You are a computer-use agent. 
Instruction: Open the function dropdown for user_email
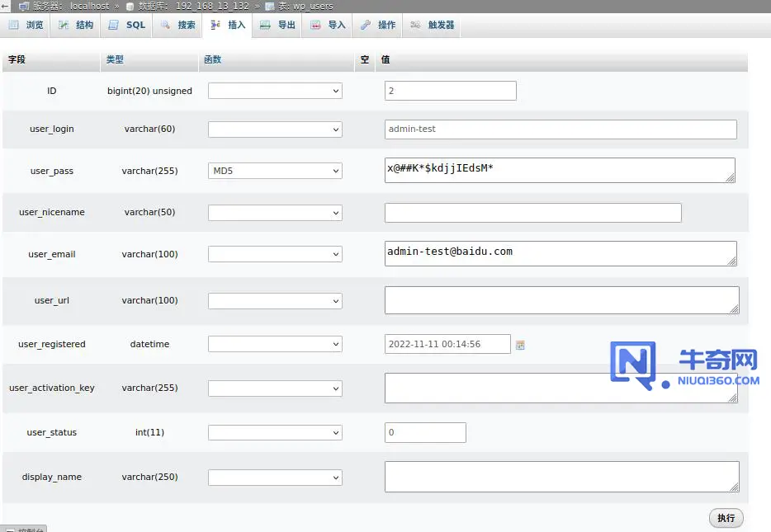tap(275, 254)
